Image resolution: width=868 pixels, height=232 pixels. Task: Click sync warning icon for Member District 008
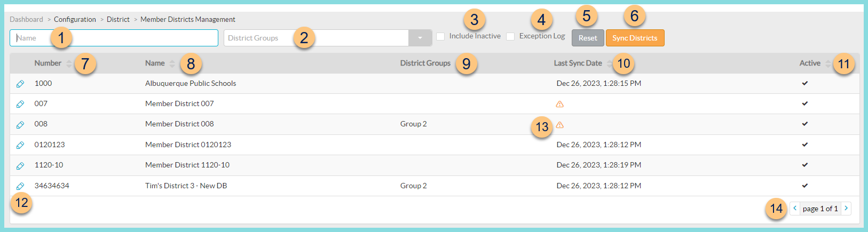560,125
